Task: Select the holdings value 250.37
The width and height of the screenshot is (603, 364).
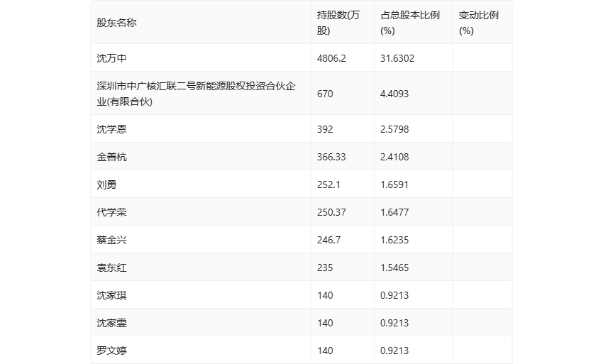Action: point(331,212)
